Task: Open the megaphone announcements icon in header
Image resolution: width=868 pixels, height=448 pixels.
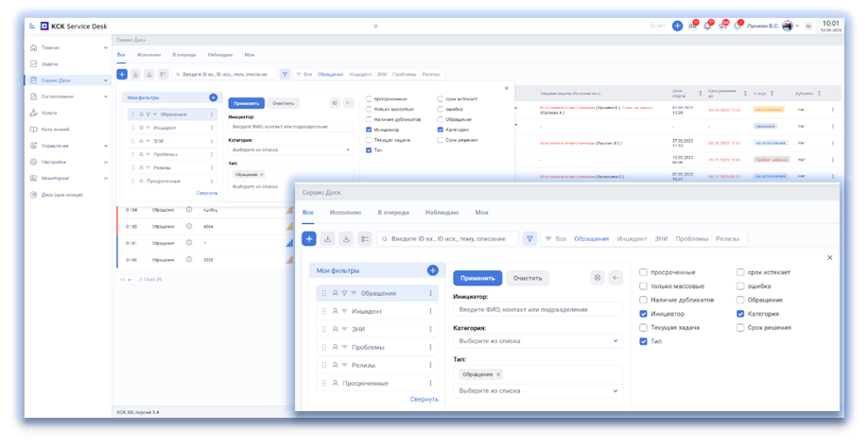Action: click(x=722, y=26)
